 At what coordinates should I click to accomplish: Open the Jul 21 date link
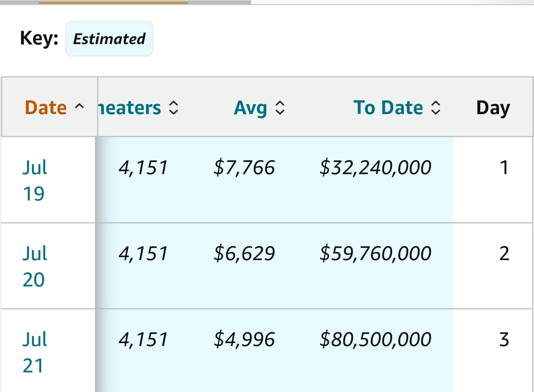click(34, 352)
